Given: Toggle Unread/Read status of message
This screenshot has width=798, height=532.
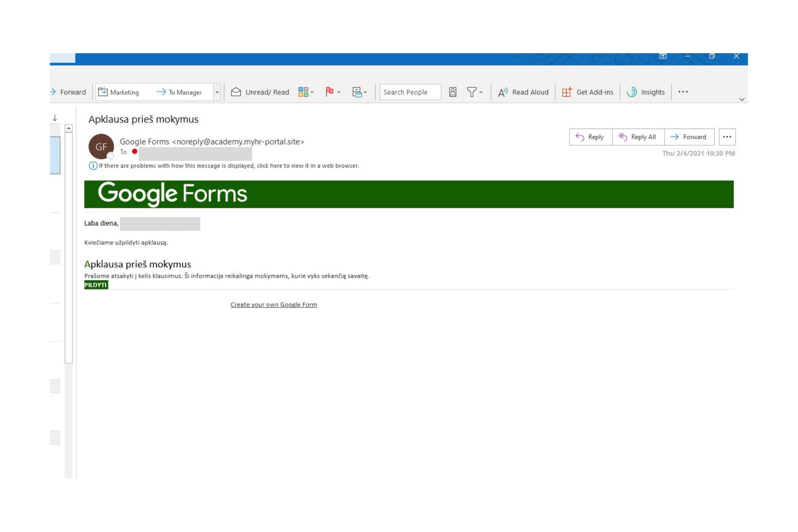Looking at the screenshot, I should (x=260, y=92).
